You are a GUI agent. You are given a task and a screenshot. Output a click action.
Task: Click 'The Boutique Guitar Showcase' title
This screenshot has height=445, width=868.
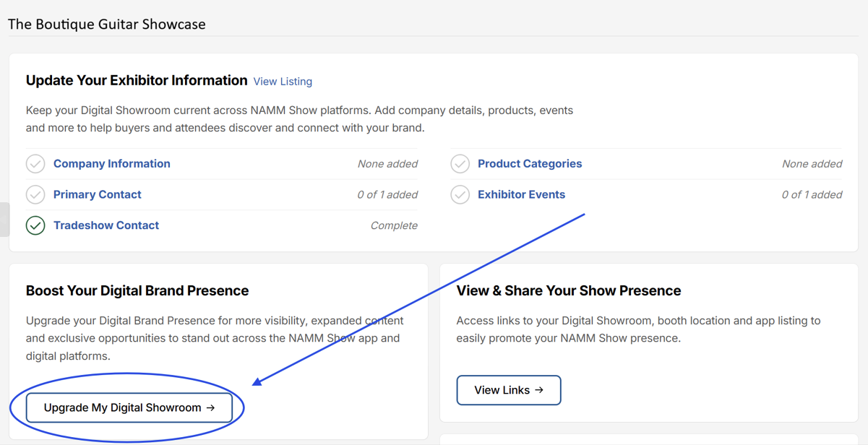107,24
